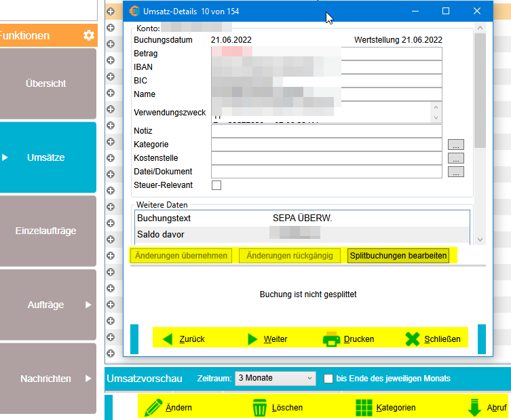Viewport: 511px width, 420px height.
Task: Expand the last plus icon in the list
Action: tap(111, 354)
